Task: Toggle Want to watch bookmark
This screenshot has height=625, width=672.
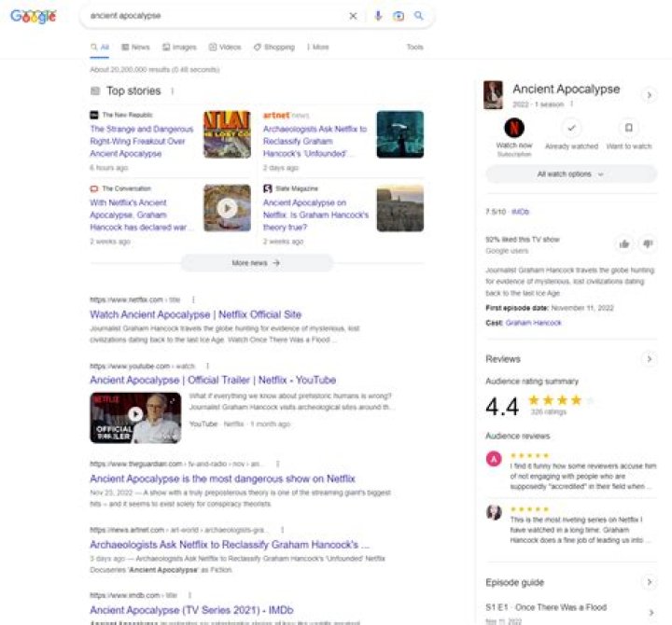Action: click(629, 129)
